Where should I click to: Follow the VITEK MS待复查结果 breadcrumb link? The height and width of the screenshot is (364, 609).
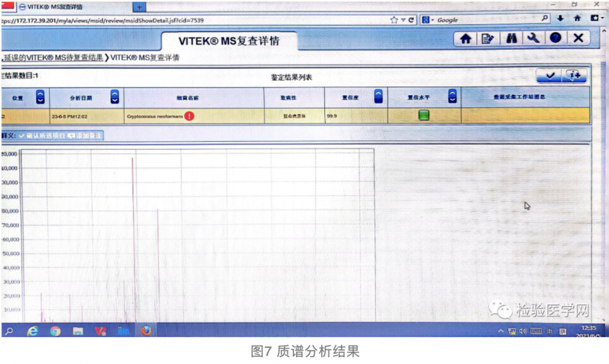[53, 58]
